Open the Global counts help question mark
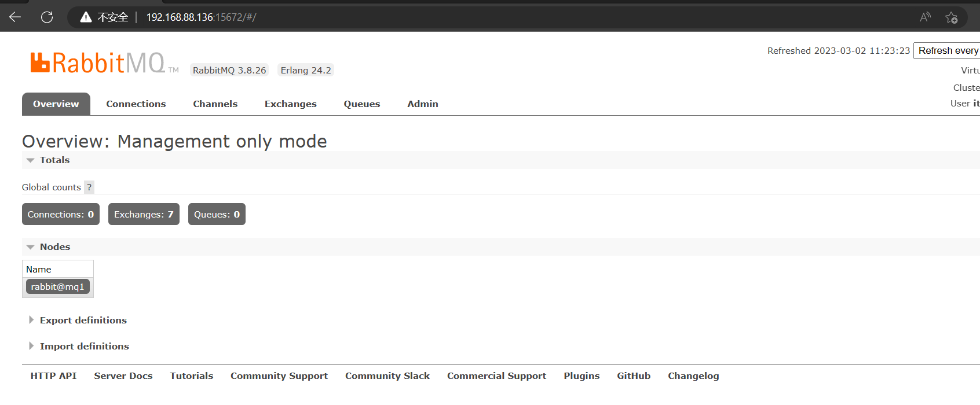 point(89,187)
